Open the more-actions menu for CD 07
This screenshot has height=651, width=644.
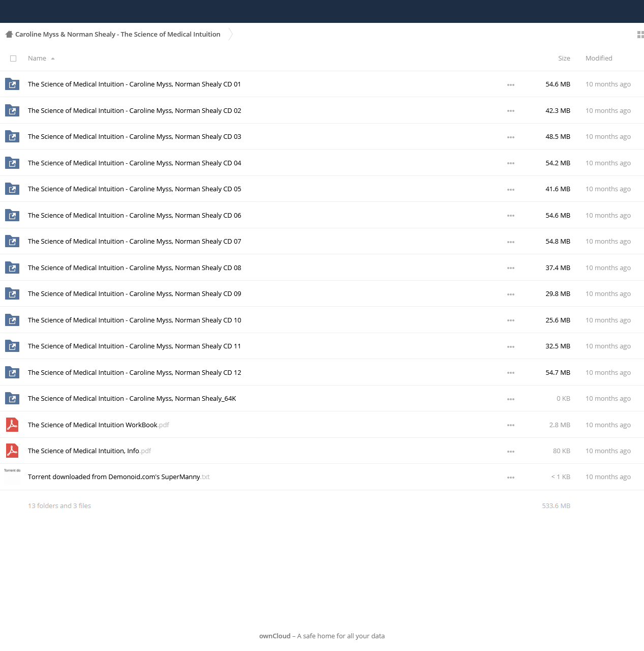tap(511, 242)
